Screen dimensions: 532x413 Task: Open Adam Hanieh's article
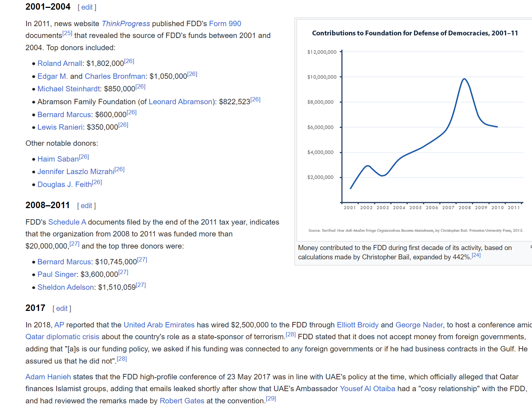point(48,377)
